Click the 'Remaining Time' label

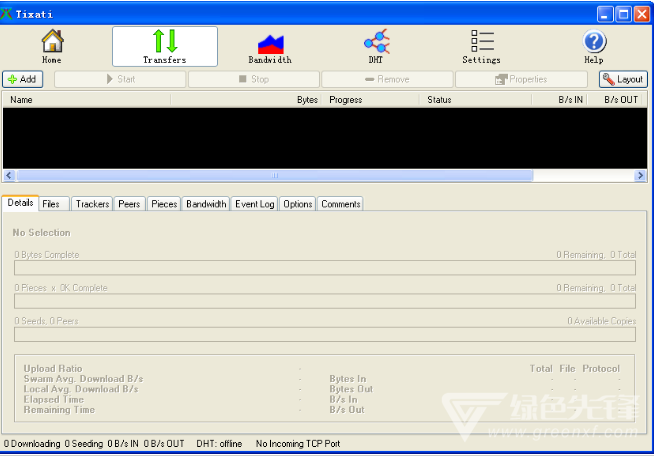(59, 410)
